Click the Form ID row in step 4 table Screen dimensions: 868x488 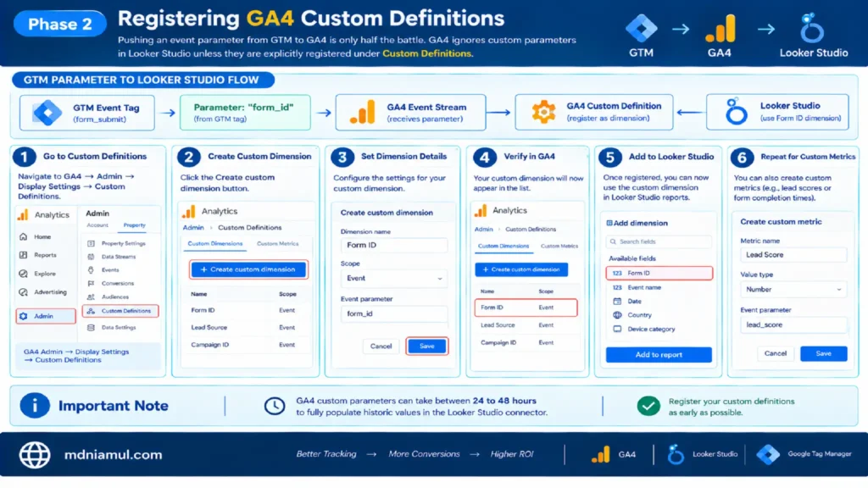click(526, 308)
